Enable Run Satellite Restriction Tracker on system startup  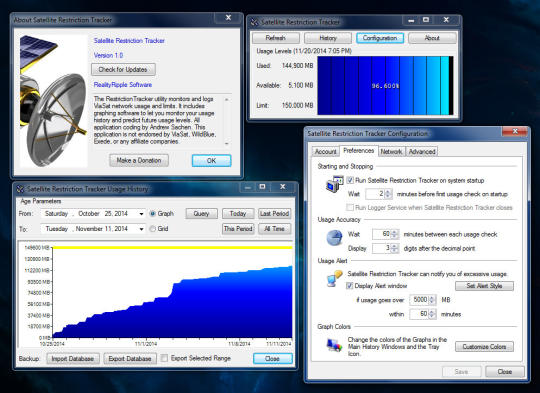pyautogui.click(x=350, y=180)
